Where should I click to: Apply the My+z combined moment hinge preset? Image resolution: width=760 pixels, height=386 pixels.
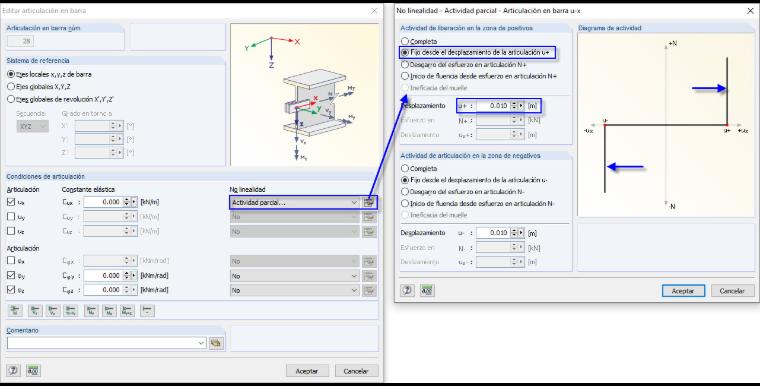click(x=127, y=310)
